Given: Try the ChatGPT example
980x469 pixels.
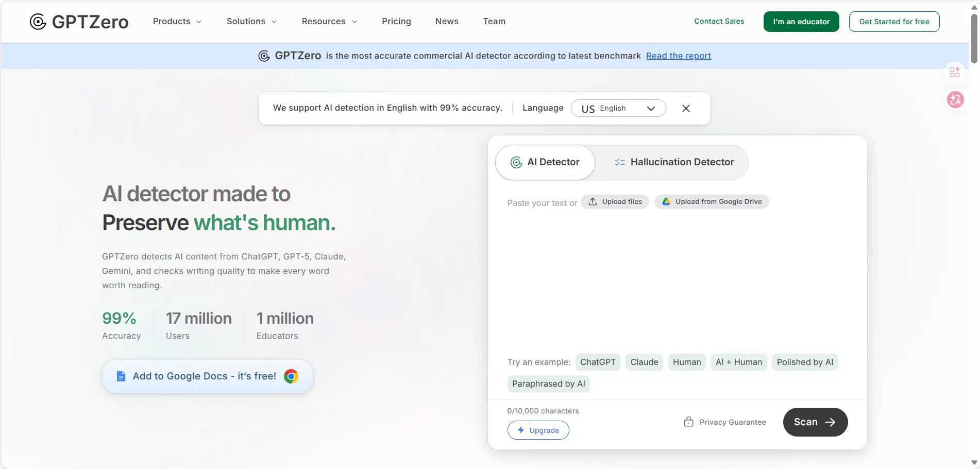Looking at the screenshot, I should [x=598, y=362].
